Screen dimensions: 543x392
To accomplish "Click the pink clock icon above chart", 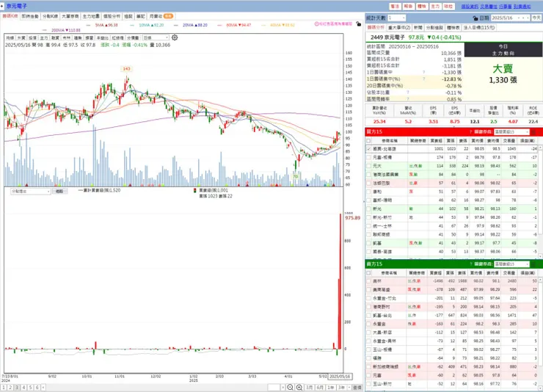I will pyautogui.click(x=316, y=24).
